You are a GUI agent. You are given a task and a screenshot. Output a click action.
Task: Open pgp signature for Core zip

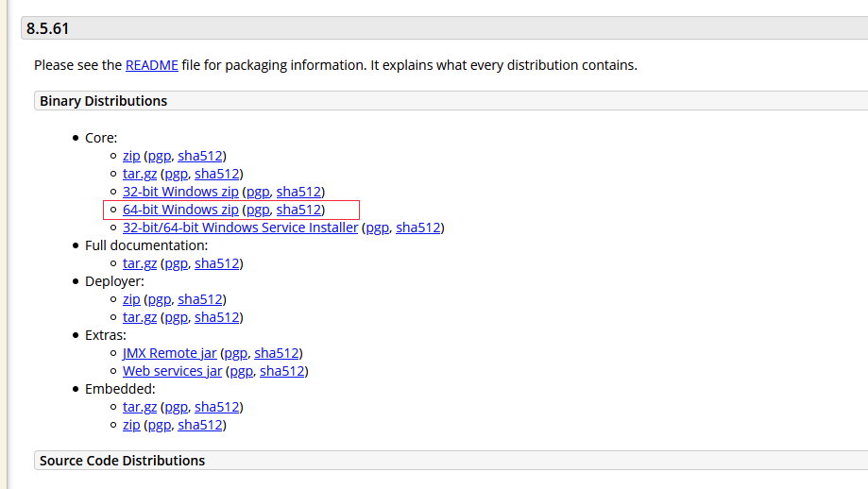point(159,156)
